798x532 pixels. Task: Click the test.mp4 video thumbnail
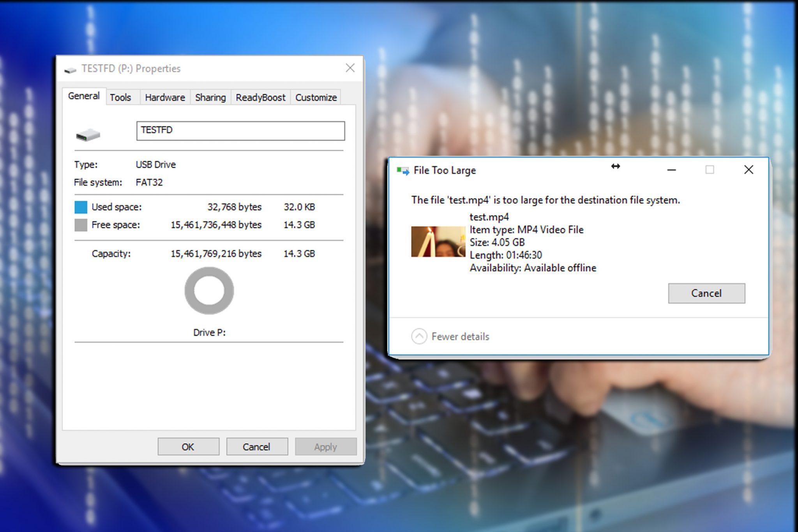point(438,242)
